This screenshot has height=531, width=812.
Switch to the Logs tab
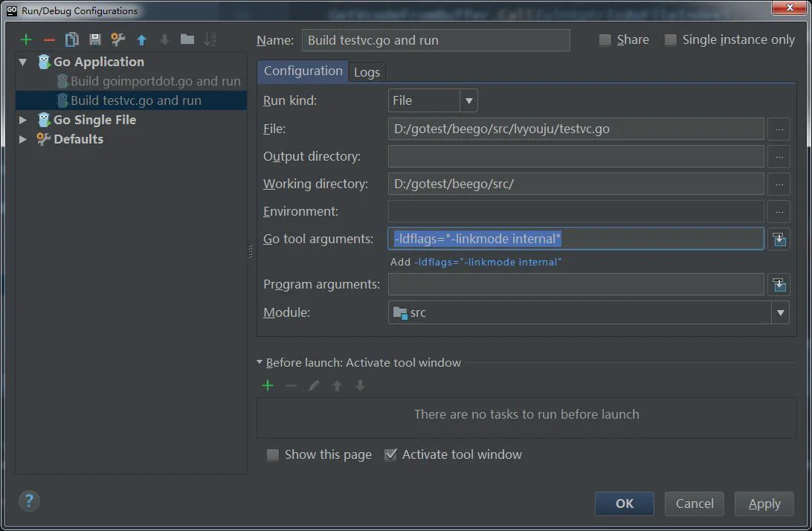click(x=367, y=72)
